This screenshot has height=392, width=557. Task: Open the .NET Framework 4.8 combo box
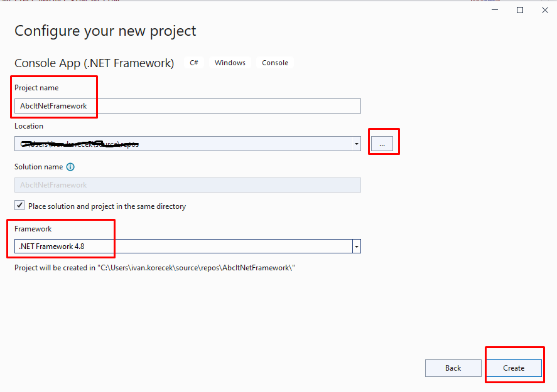pyautogui.click(x=183, y=246)
